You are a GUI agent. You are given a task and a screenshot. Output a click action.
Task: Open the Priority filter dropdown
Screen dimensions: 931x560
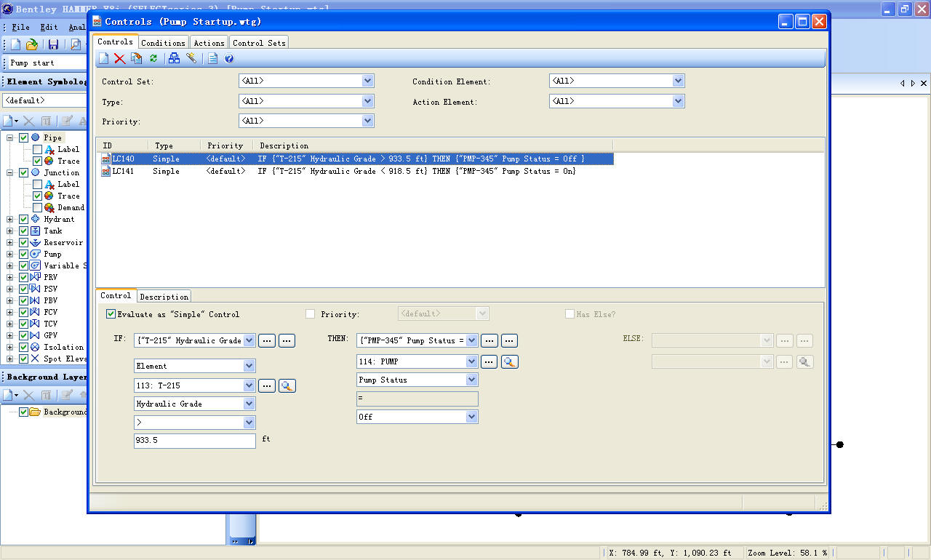(x=367, y=121)
